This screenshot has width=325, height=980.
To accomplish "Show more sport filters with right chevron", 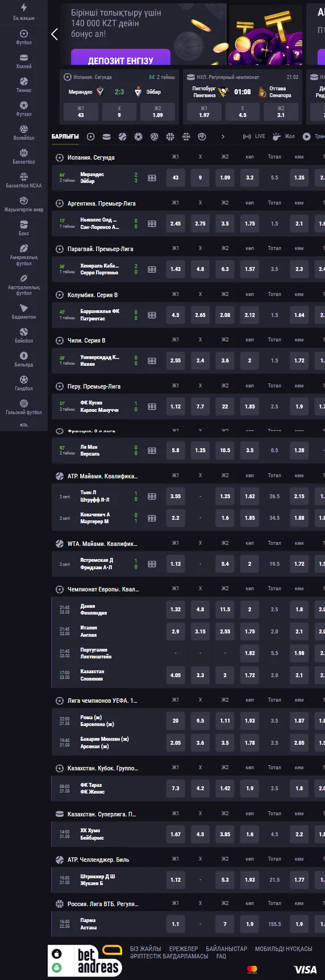I will [223, 136].
